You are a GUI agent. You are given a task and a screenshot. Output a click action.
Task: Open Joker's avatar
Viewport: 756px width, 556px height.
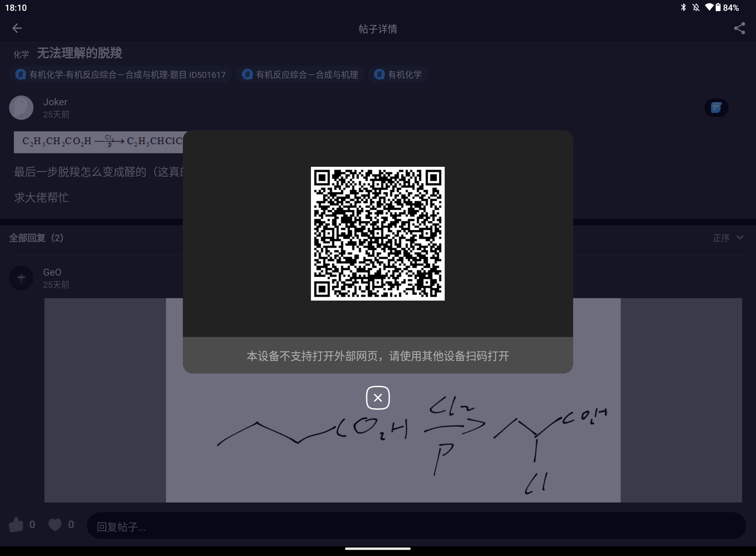click(x=21, y=108)
